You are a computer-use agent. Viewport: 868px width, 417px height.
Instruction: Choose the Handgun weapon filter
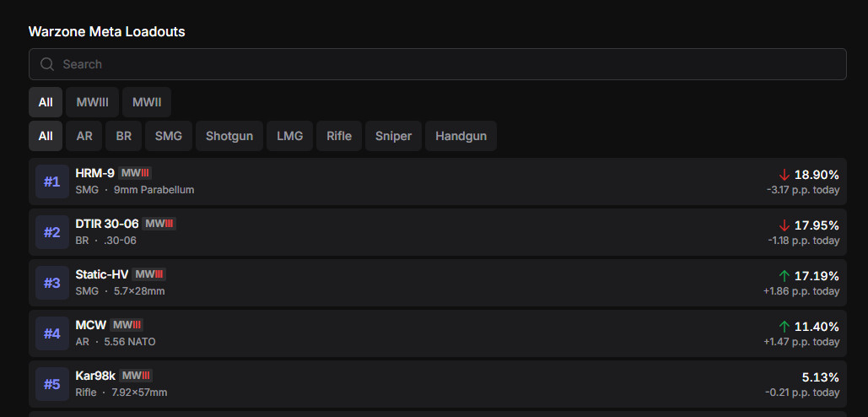(461, 136)
